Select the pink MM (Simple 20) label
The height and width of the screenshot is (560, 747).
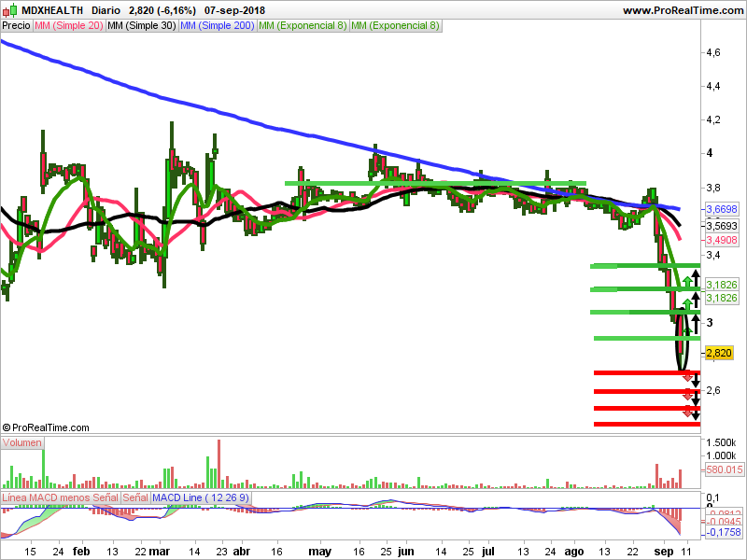pos(68,26)
